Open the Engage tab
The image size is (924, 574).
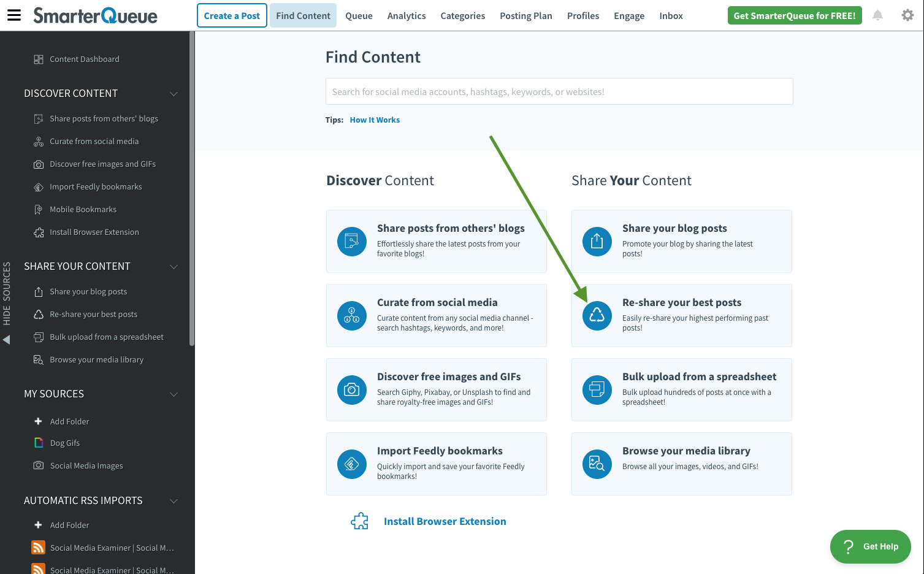tap(629, 16)
